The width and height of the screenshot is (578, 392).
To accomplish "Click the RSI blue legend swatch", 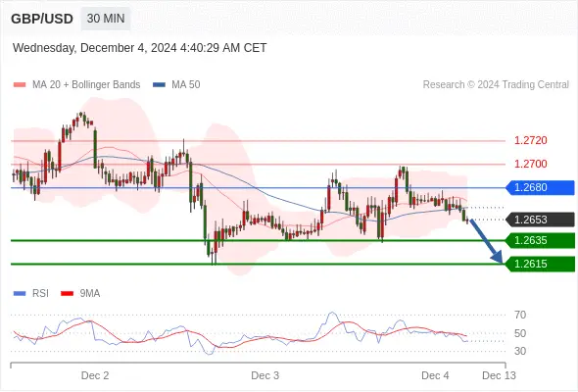I will pos(20,294).
